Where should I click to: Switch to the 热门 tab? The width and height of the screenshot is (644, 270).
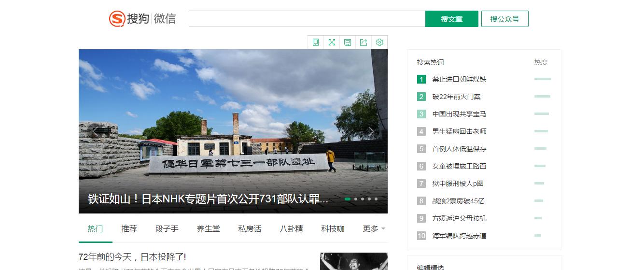click(96, 228)
